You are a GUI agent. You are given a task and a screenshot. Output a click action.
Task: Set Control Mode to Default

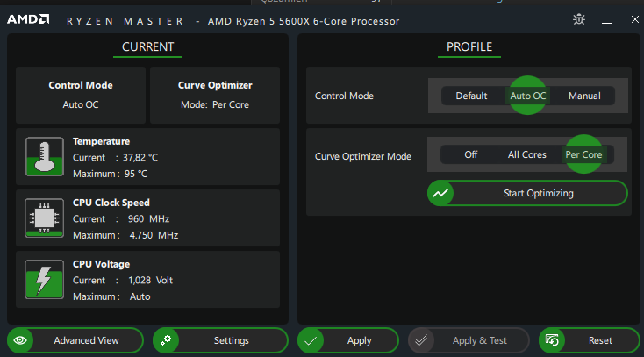pos(471,96)
